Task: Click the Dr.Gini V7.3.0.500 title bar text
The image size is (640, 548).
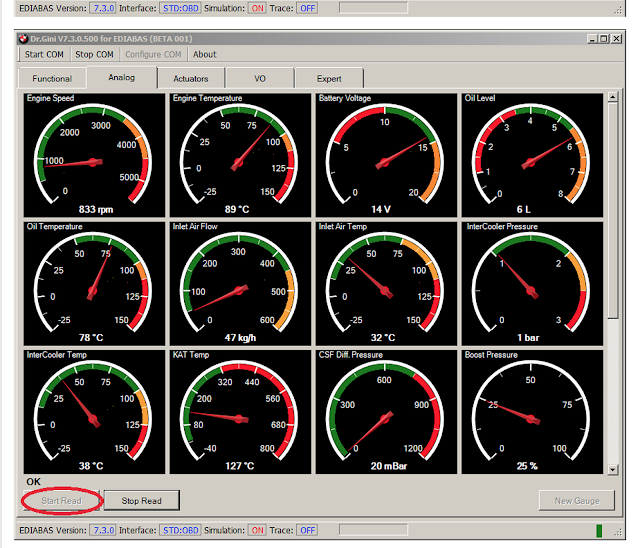Action: coord(111,39)
